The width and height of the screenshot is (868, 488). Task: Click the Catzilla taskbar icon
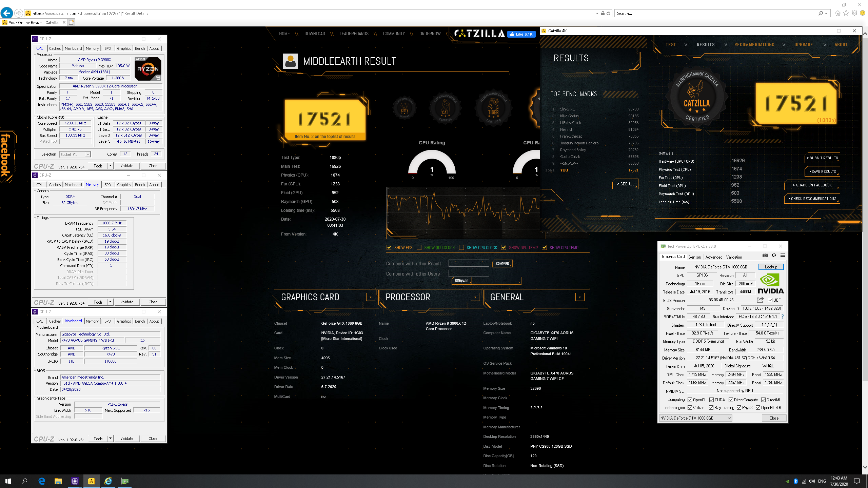click(x=92, y=481)
